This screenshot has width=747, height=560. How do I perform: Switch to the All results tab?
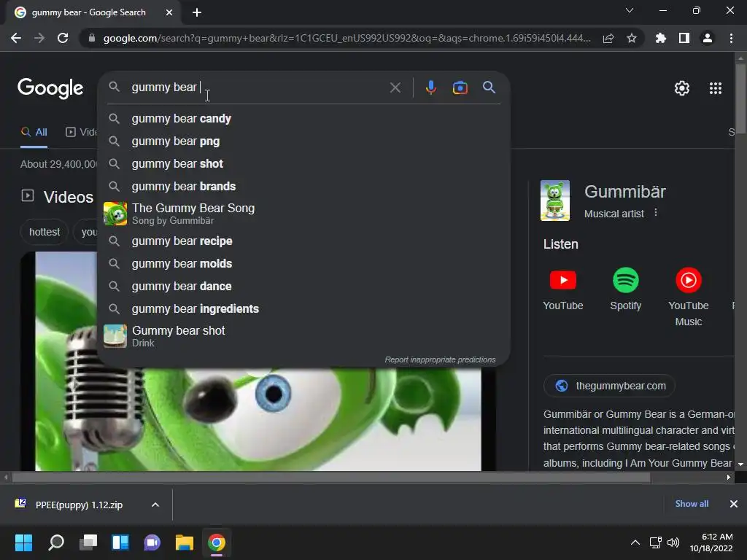coord(34,133)
